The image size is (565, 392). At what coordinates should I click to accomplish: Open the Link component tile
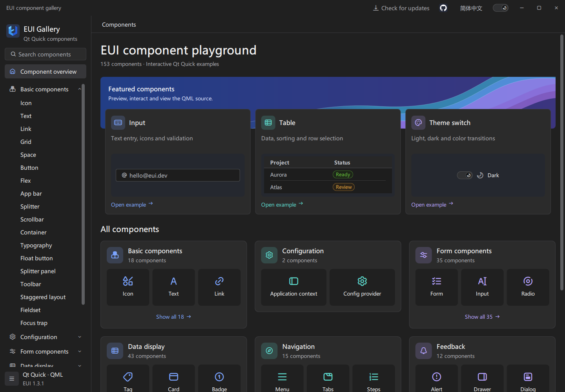point(219,287)
